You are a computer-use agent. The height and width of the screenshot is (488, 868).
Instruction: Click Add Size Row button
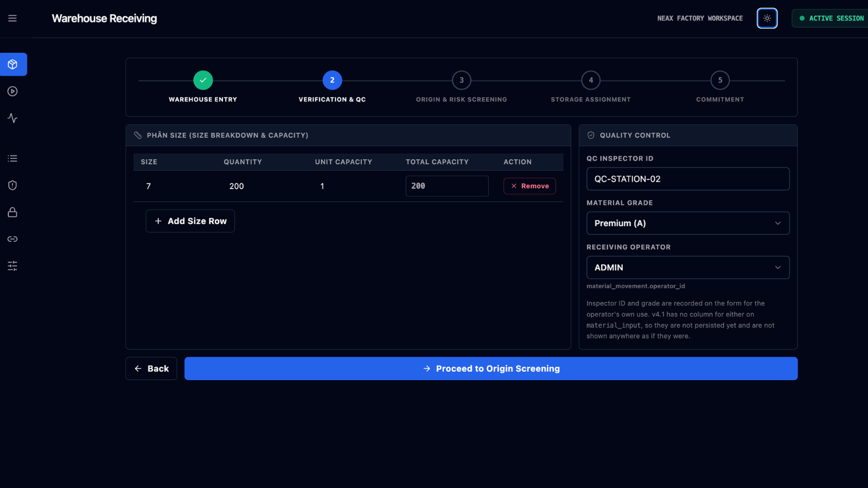pos(190,221)
